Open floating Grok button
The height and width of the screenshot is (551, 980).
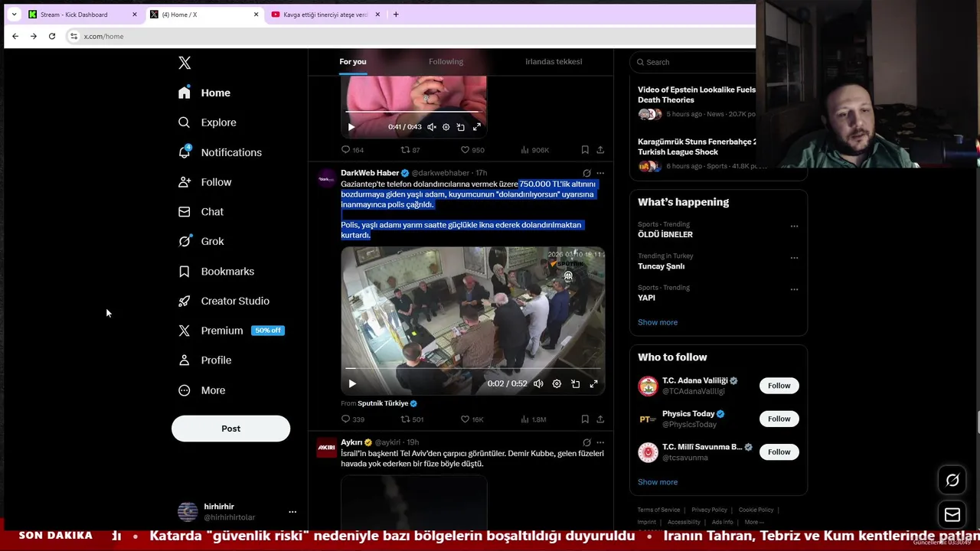(952, 481)
